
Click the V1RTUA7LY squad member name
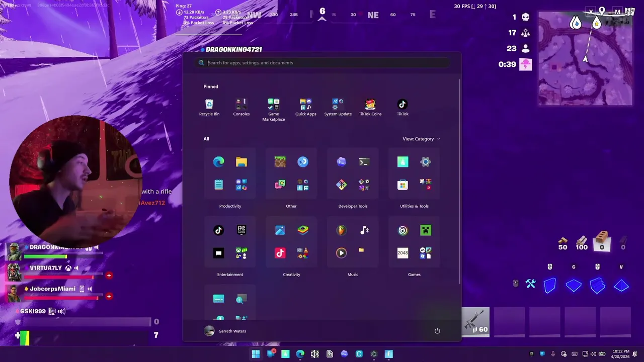coord(46,268)
